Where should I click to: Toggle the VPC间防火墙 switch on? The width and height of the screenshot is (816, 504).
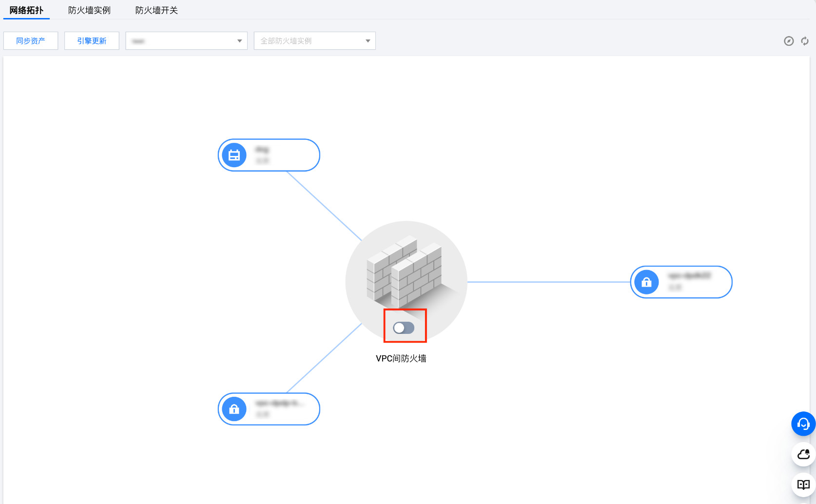click(x=404, y=328)
